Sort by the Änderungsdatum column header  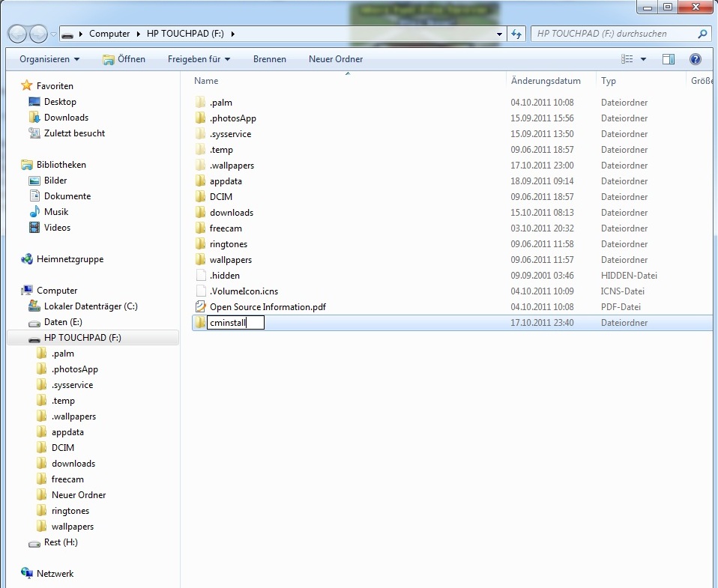(x=546, y=81)
